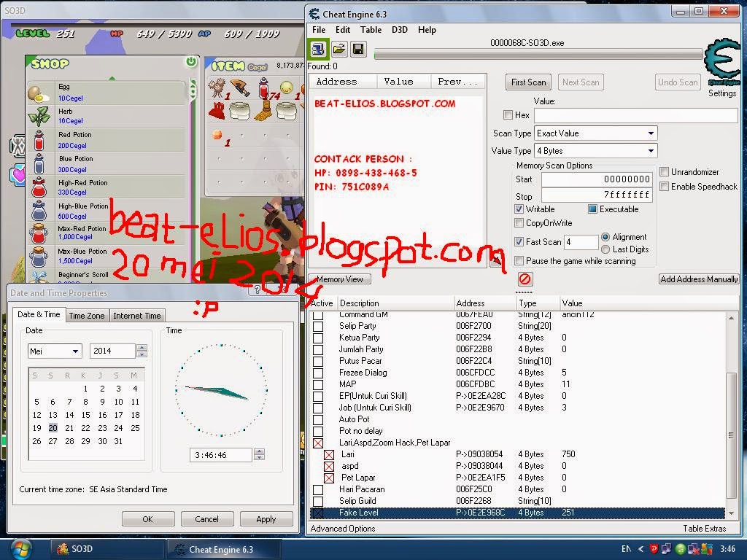Switch to SO3D taskbar button
The height and width of the screenshot is (560, 747).
pos(107,549)
